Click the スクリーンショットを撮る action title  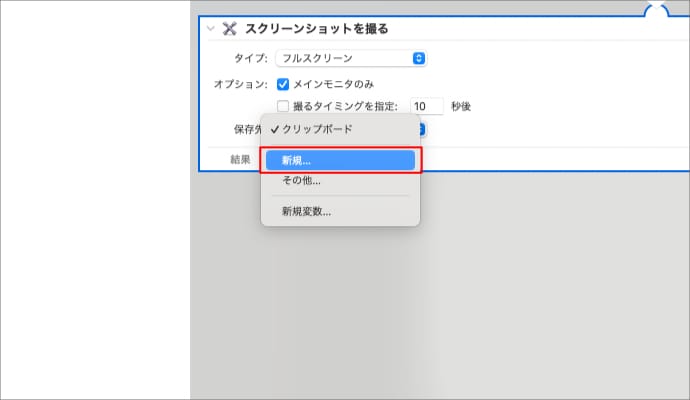tap(316, 29)
